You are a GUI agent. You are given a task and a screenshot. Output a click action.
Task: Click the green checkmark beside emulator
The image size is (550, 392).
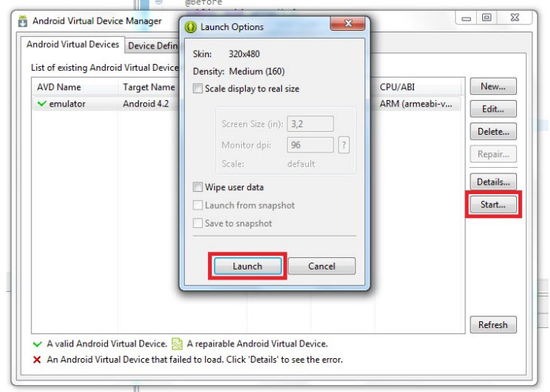42,104
